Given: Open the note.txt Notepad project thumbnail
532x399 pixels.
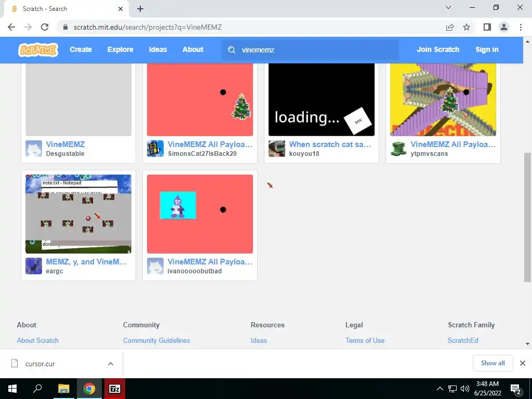Looking at the screenshot, I should (78, 214).
